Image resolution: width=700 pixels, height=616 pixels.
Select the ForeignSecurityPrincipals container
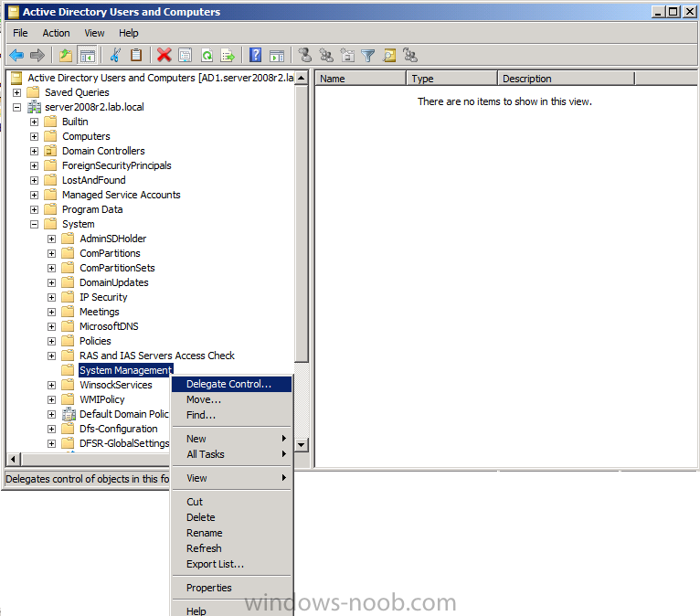click(117, 165)
